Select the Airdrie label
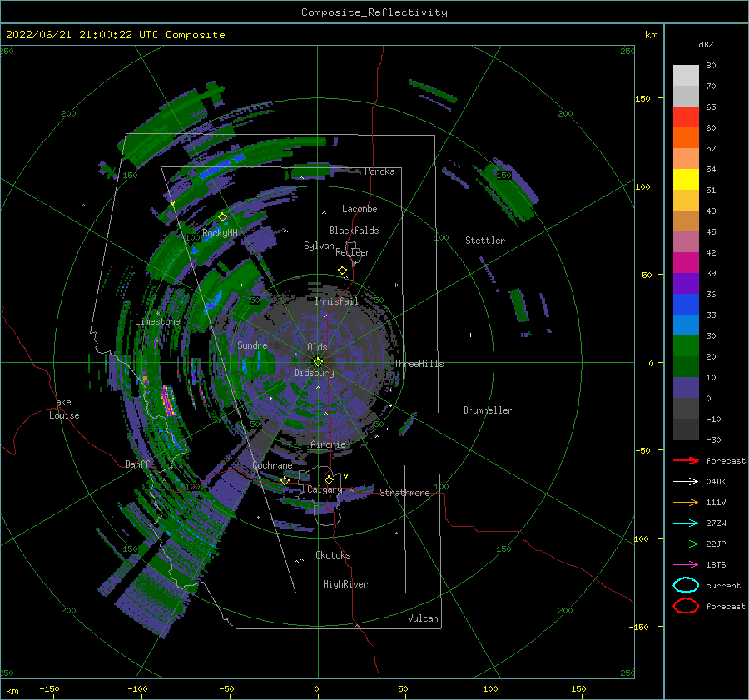This screenshot has width=749, height=700. (x=328, y=444)
